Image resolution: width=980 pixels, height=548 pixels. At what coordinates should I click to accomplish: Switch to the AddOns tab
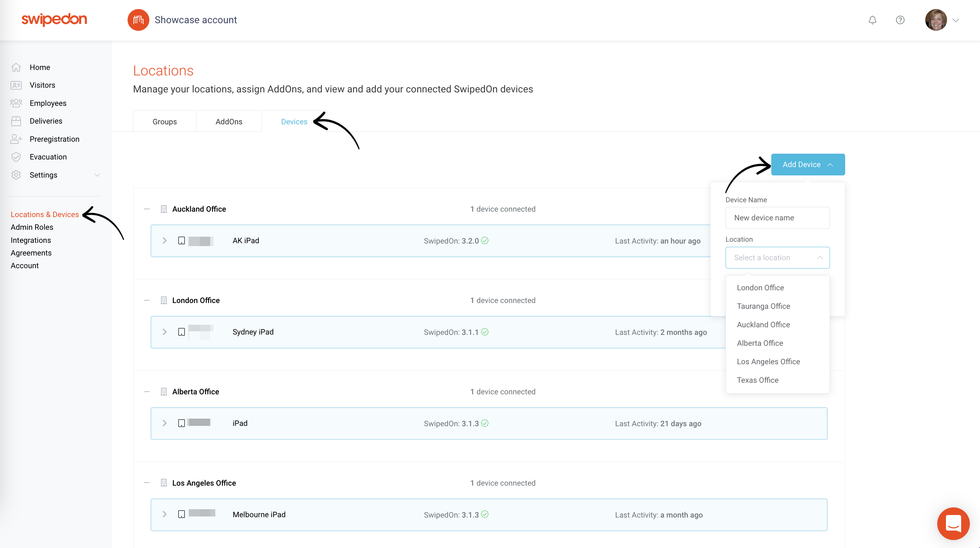[x=229, y=121]
